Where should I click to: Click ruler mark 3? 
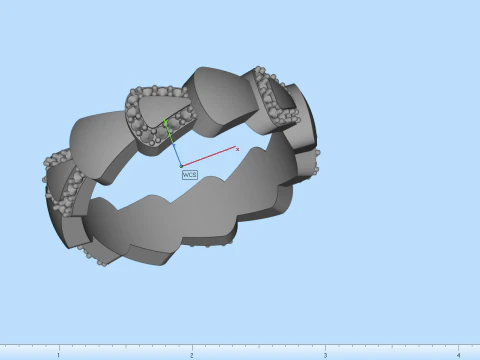325,356
